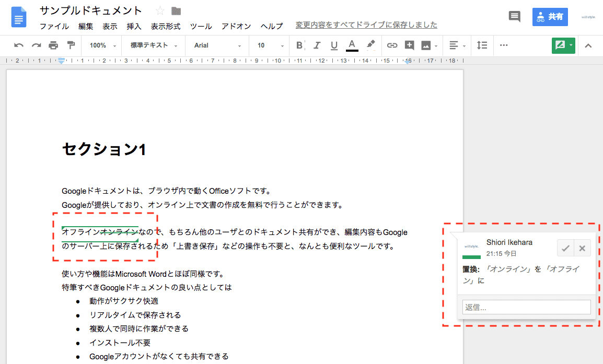The height and width of the screenshot is (364, 603).
Task: Click bullet 動作がサクサク快適
Action: pyautogui.click(x=124, y=301)
